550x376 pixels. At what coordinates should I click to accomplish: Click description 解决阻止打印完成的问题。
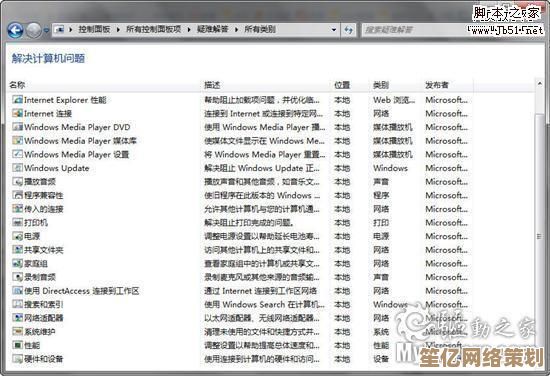[x=249, y=223]
